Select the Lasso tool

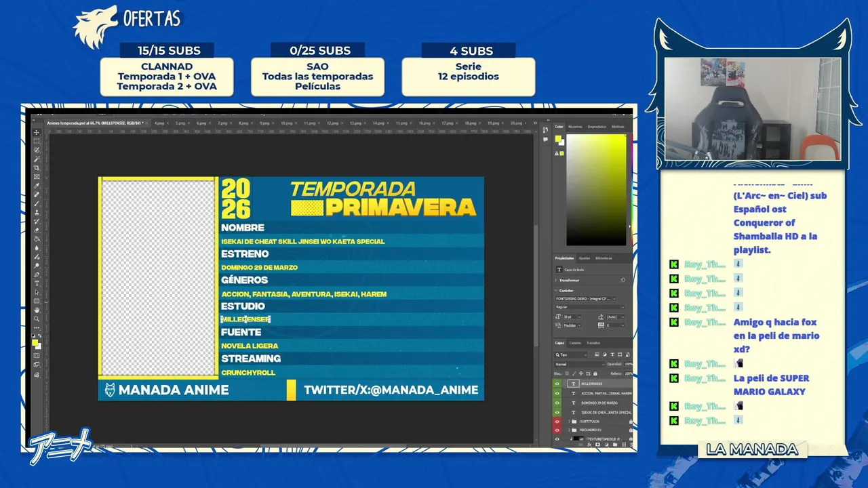37,150
